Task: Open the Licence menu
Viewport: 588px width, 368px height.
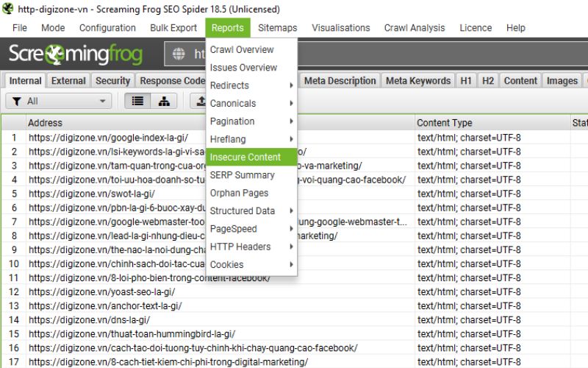Action: click(x=476, y=28)
